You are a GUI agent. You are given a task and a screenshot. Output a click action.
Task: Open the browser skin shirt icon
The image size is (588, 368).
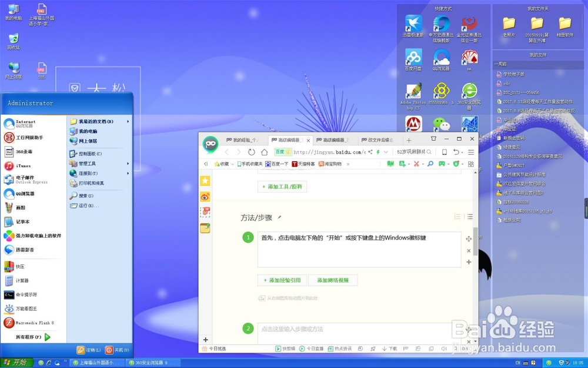[x=433, y=138]
